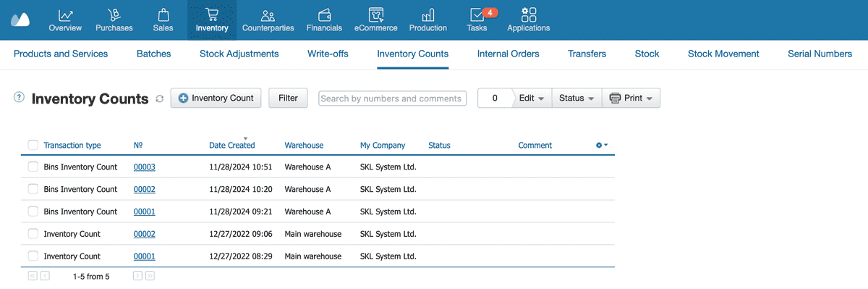The image size is (868, 289).
Task: Open Inventory Count 00001 from 08:29
Action: [x=144, y=256]
